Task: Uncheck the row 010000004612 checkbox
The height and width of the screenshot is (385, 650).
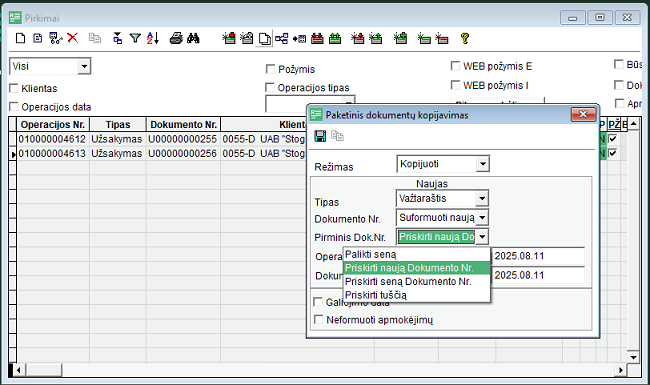Action: (x=613, y=139)
